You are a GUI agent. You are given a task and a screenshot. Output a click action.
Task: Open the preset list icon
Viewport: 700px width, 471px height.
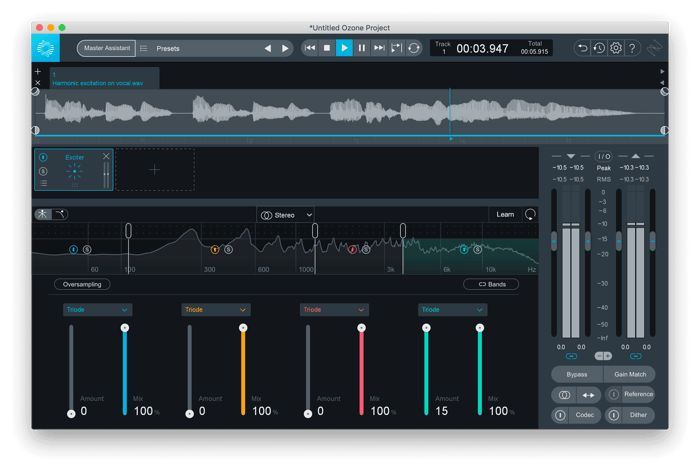click(143, 48)
